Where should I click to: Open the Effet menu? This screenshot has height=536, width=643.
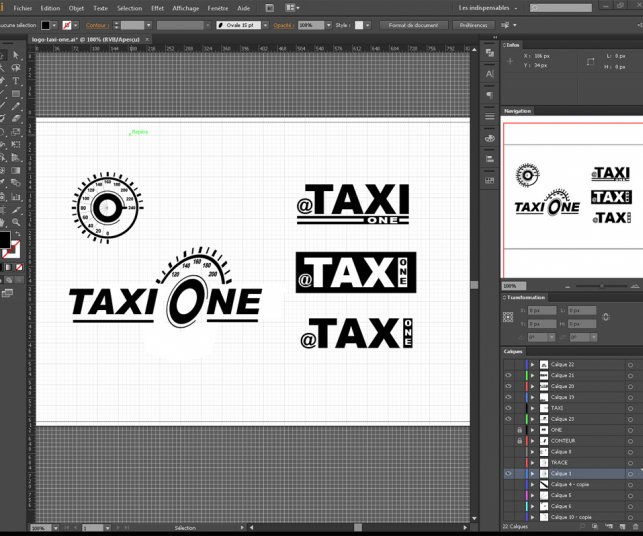point(157,7)
